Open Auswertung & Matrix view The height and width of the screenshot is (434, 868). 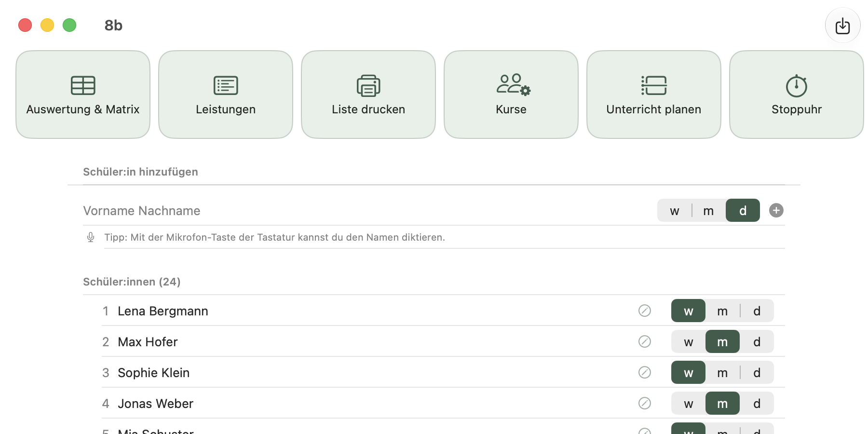83,95
